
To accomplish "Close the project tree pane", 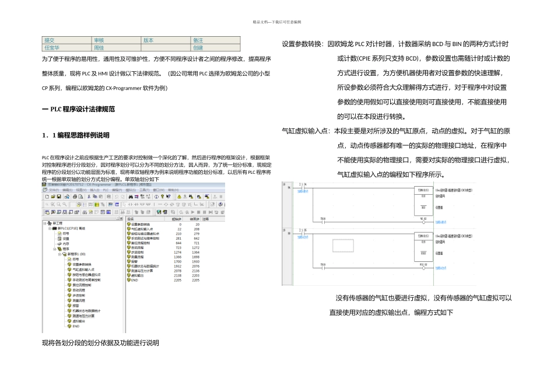I will (121, 218).
